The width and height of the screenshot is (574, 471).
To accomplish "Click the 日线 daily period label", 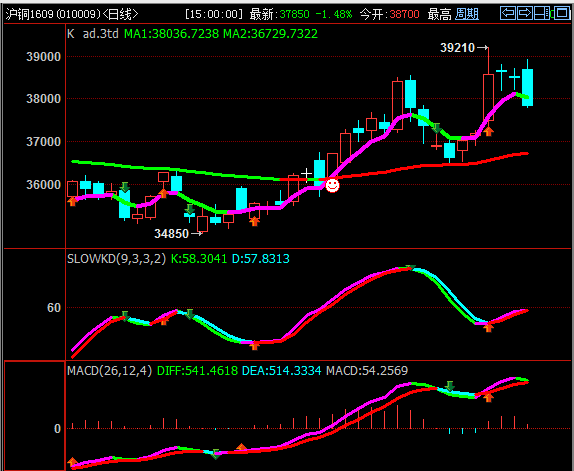I will 120,14.
